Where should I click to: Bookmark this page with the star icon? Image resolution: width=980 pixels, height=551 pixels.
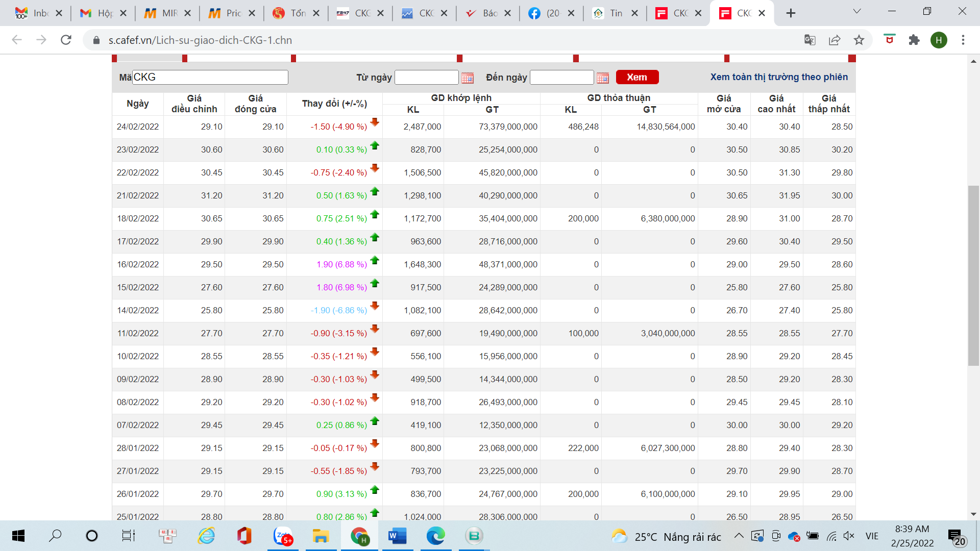coord(859,40)
